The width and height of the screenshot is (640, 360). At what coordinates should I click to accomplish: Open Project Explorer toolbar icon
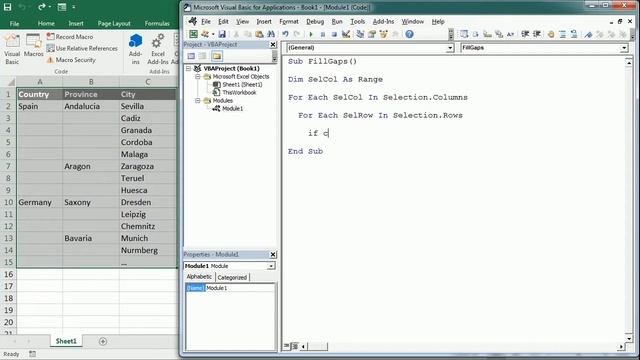click(360, 34)
